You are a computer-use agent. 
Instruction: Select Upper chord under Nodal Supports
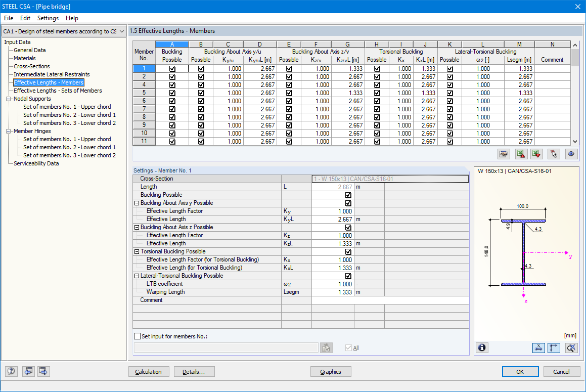[x=67, y=107]
